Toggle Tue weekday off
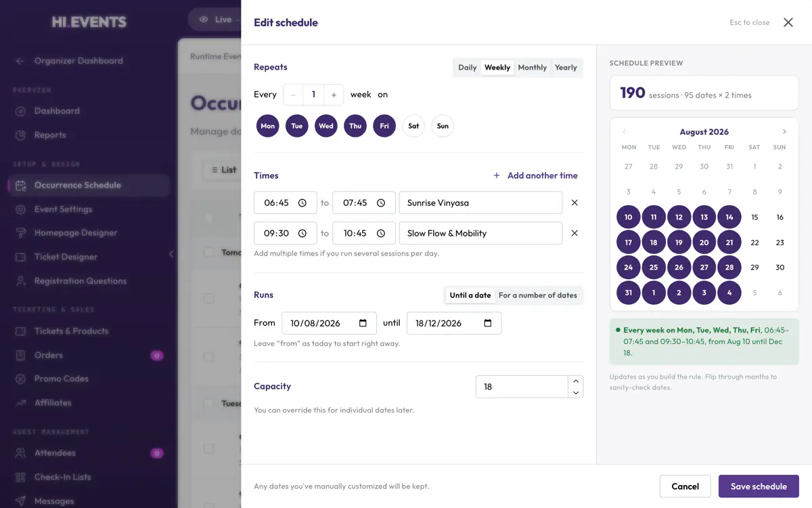812x508 pixels. tap(297, 126)
